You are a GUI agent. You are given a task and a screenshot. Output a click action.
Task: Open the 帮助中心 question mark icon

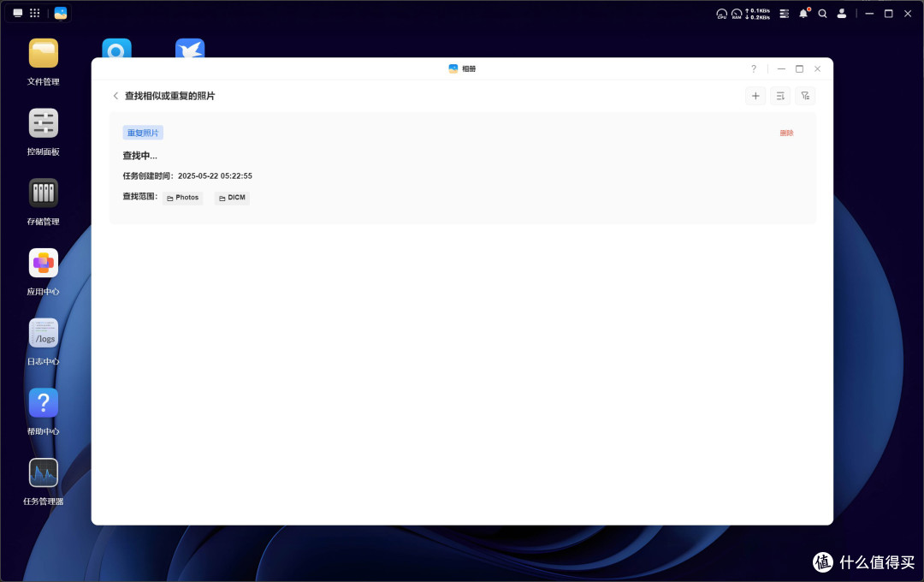pyautogui.click(x=43, y=403)
